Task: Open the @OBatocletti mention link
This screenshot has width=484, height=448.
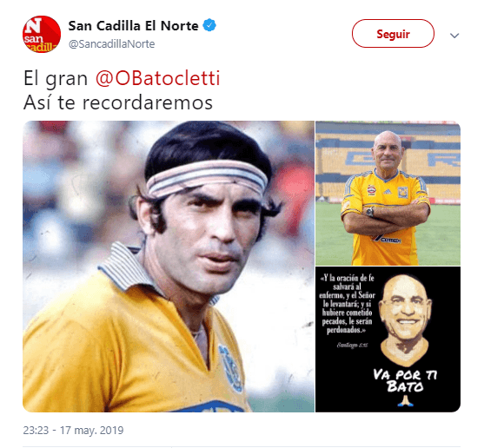Action: coord(158,78)
